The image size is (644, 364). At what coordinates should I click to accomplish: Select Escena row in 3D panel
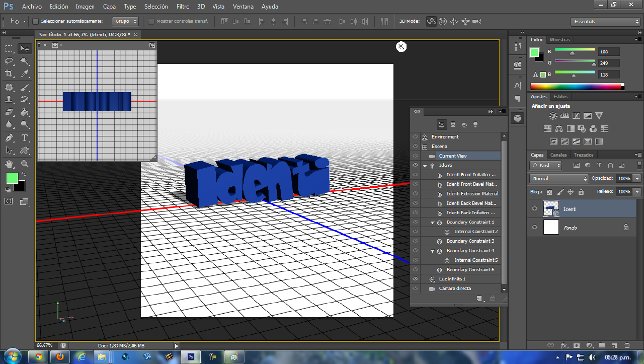pos(460,147)
